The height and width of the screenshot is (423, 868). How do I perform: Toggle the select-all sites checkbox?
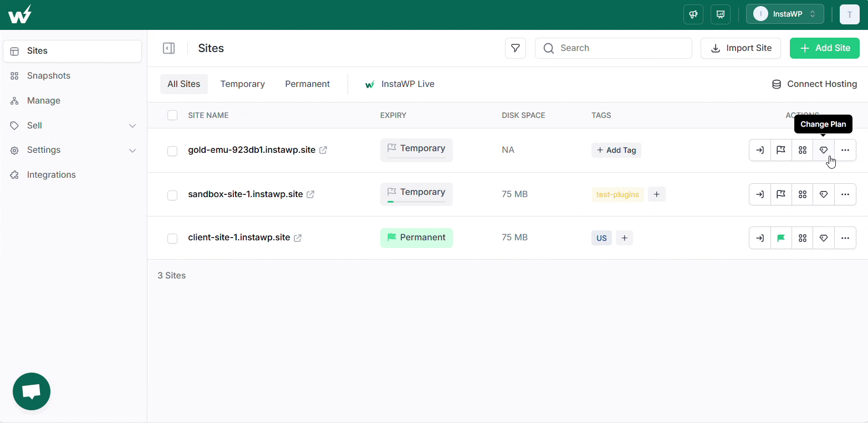coord(172,115)
